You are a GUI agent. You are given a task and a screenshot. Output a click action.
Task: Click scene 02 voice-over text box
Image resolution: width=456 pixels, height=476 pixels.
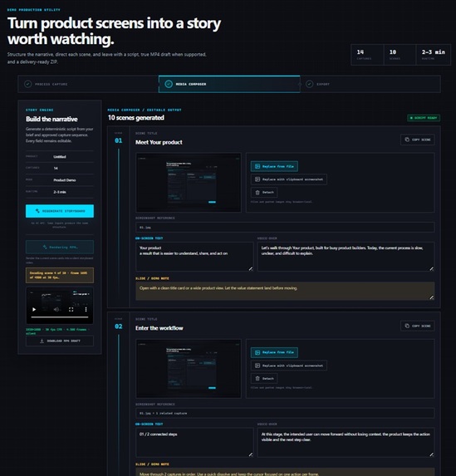346,443
